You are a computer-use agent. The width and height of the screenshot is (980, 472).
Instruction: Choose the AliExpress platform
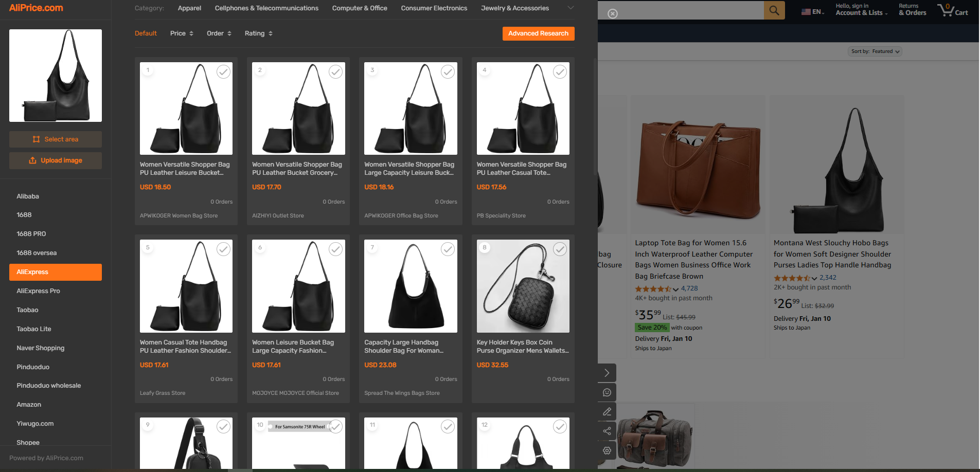pos(56,272)
